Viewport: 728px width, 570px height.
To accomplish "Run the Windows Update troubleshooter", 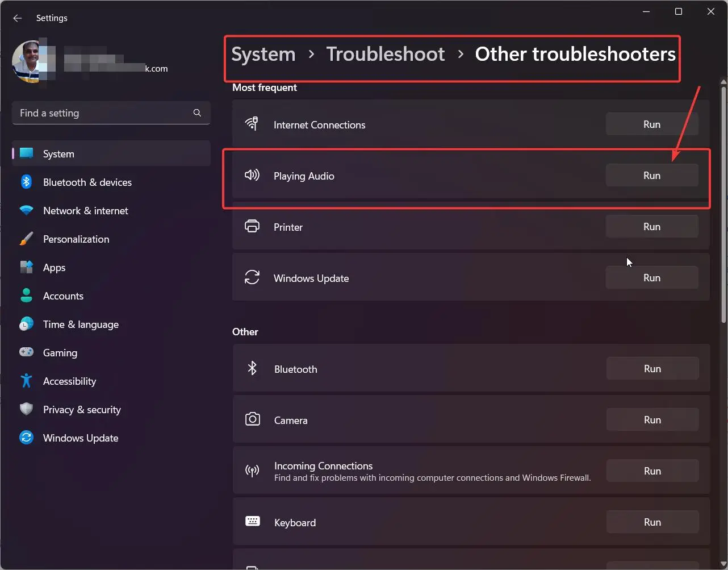I will tap(652, 278).
